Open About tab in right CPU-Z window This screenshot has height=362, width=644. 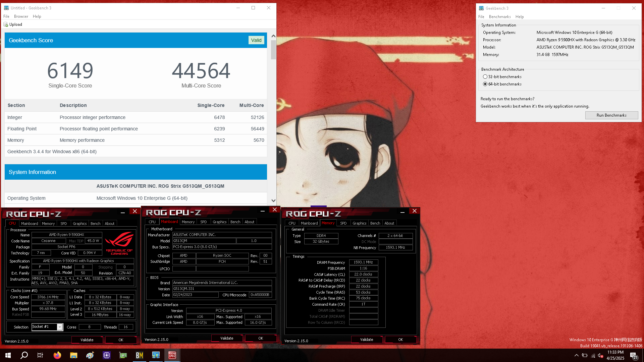point(389,223)
